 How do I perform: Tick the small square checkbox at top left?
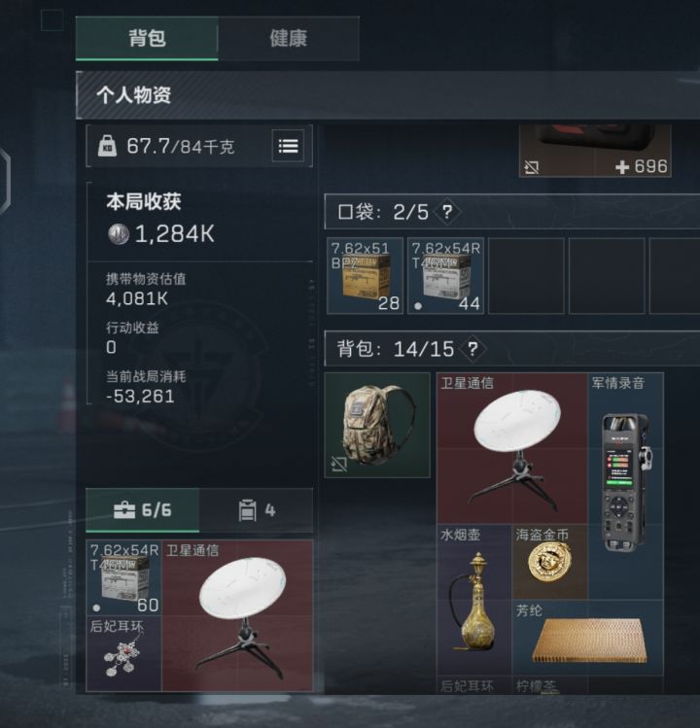[x=52, y=20]
